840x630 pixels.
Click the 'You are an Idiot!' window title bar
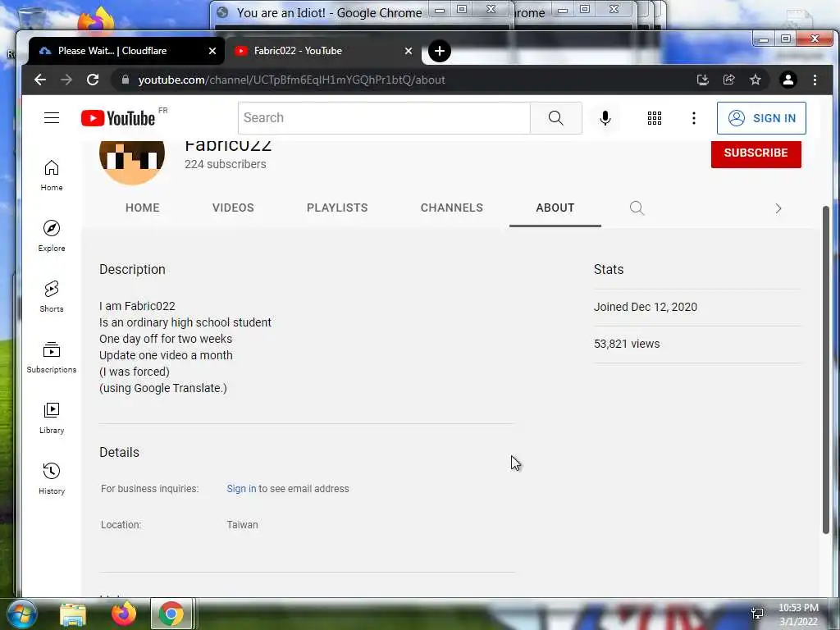329,13
